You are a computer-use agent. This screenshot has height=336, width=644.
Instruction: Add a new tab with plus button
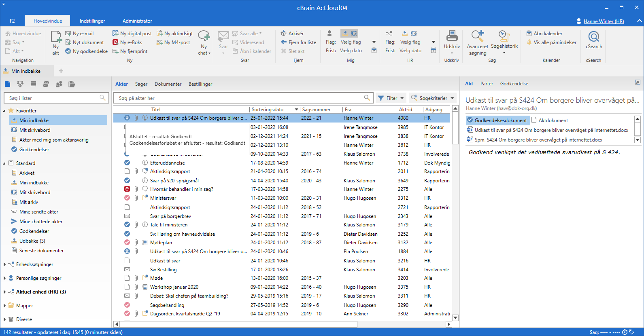coord(61,71)
